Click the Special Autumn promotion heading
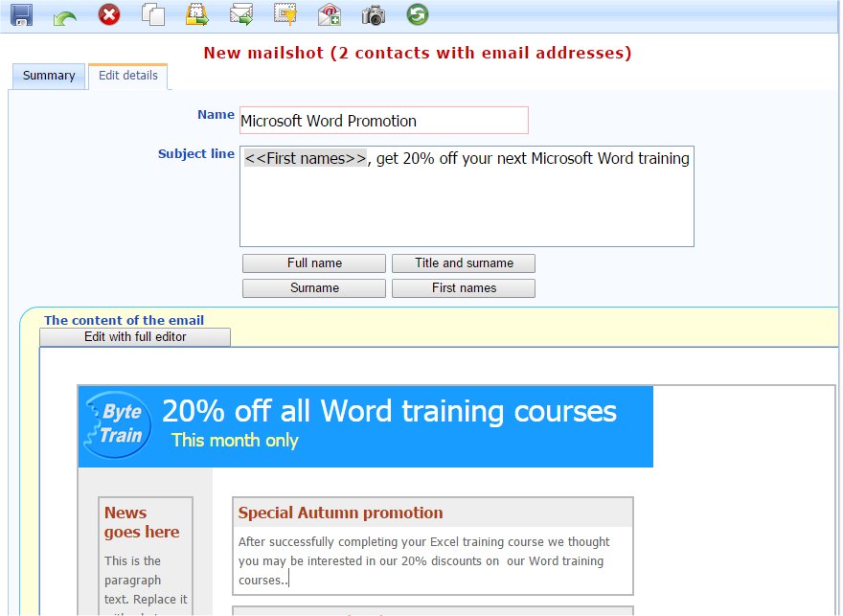 pyautogui.click(x=340, y=513)
